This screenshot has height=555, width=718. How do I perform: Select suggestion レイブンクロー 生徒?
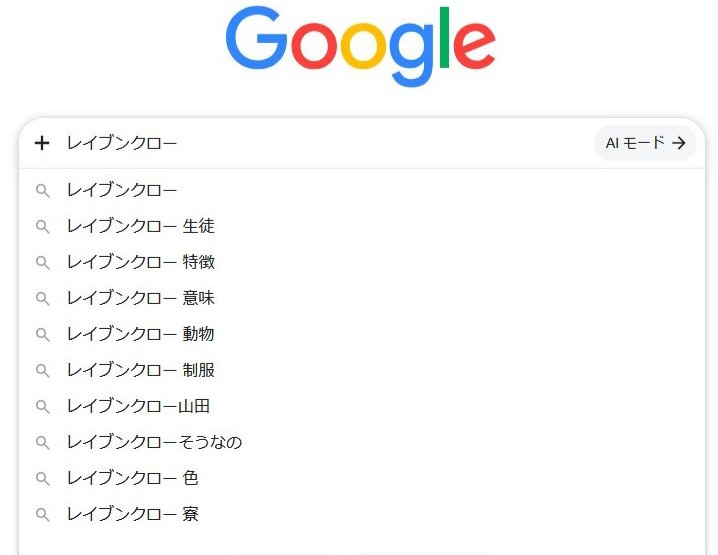pyautogui.click(x=362, y=226)
